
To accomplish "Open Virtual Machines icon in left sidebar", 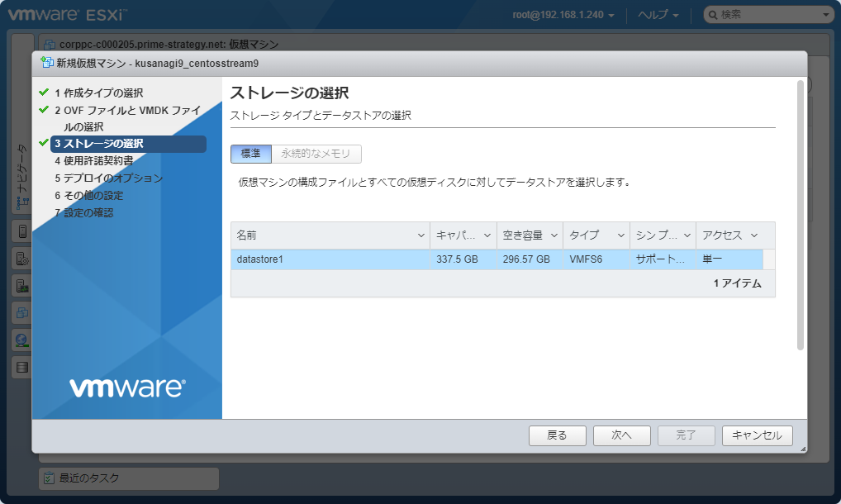I will click(x=22, y=312).
